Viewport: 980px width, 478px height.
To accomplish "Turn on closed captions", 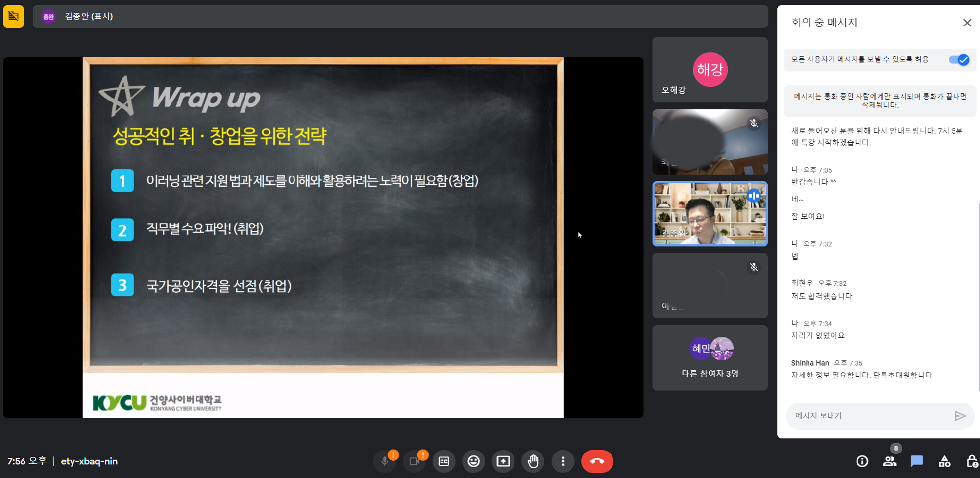I will click(x=444, y=461).
